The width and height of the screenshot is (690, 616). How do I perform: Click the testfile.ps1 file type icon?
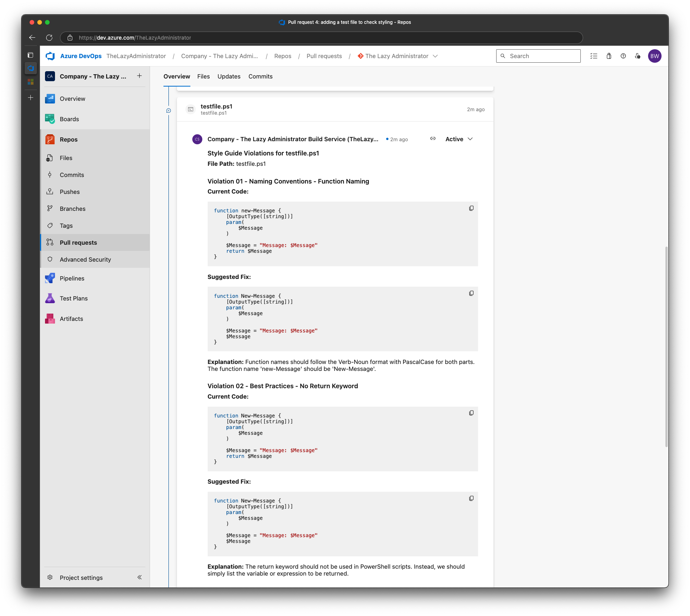pos(191,110)
